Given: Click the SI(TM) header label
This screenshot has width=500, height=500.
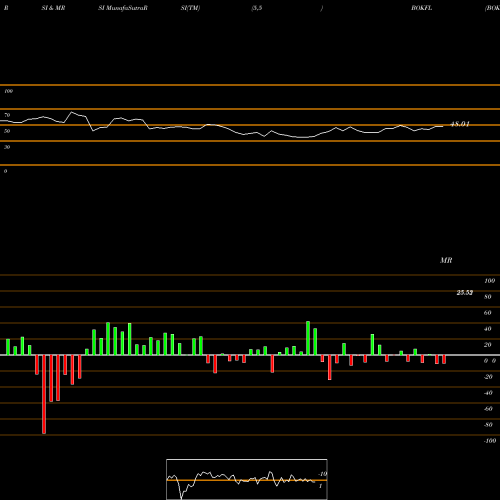Looking at the screenshot, I should [190, 8].
